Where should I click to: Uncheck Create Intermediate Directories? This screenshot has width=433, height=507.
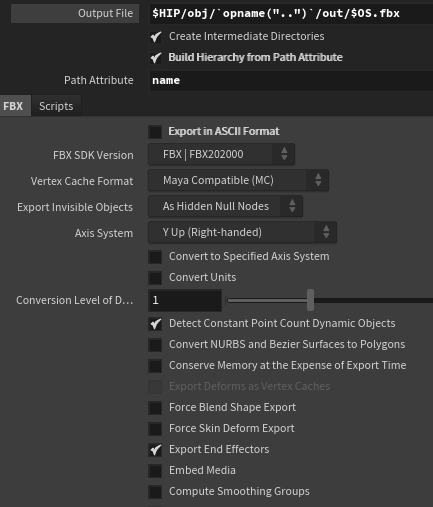(x=156, y=37)
